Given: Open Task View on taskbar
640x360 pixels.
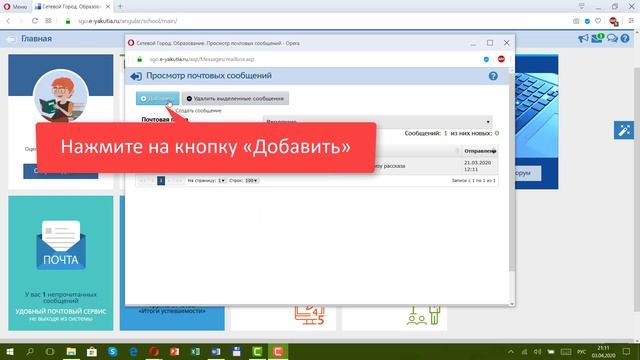Looking at the screenshot, I should [x=50, y=351].
